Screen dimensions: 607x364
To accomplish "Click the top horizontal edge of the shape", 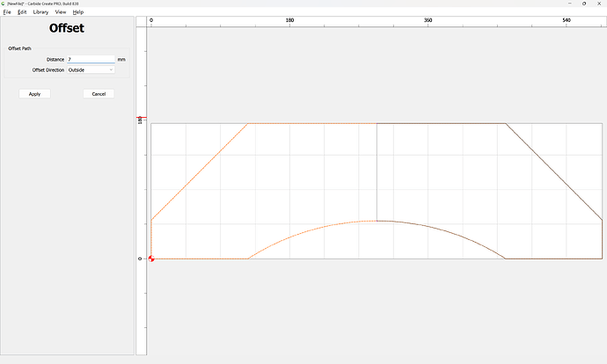I will pos(308,123).
